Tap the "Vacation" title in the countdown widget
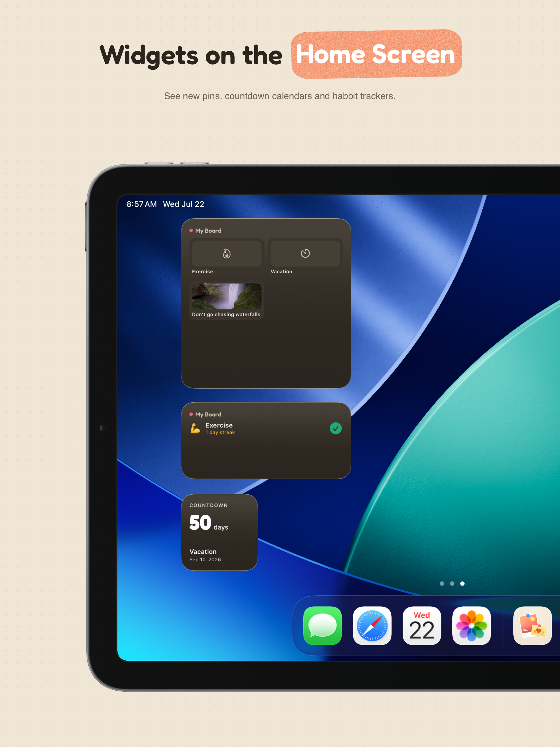This screenshot has width=560, height=747. 203,552
